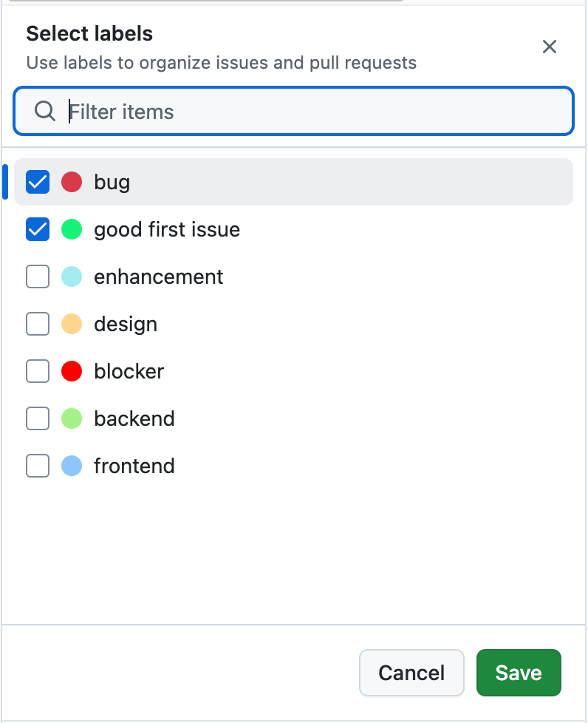
Task: Click the bright red blocker dot
Action: [x=72, y=371]
